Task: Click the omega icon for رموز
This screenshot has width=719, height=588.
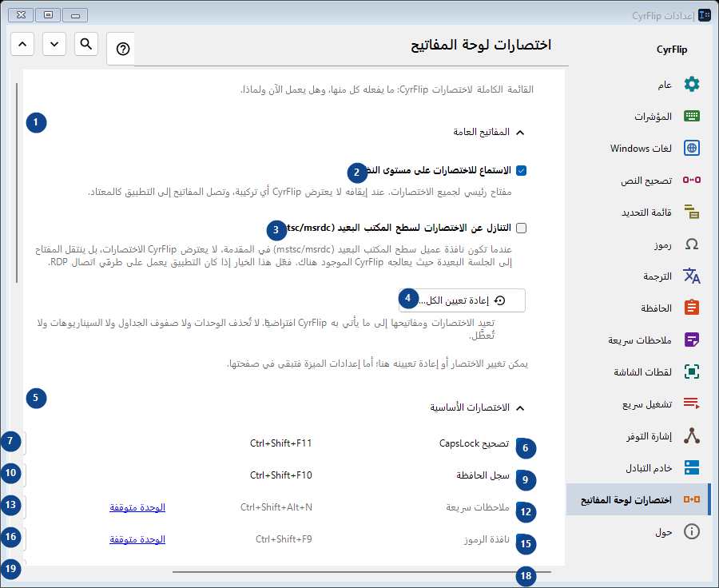Action: (x=692, y=244)
